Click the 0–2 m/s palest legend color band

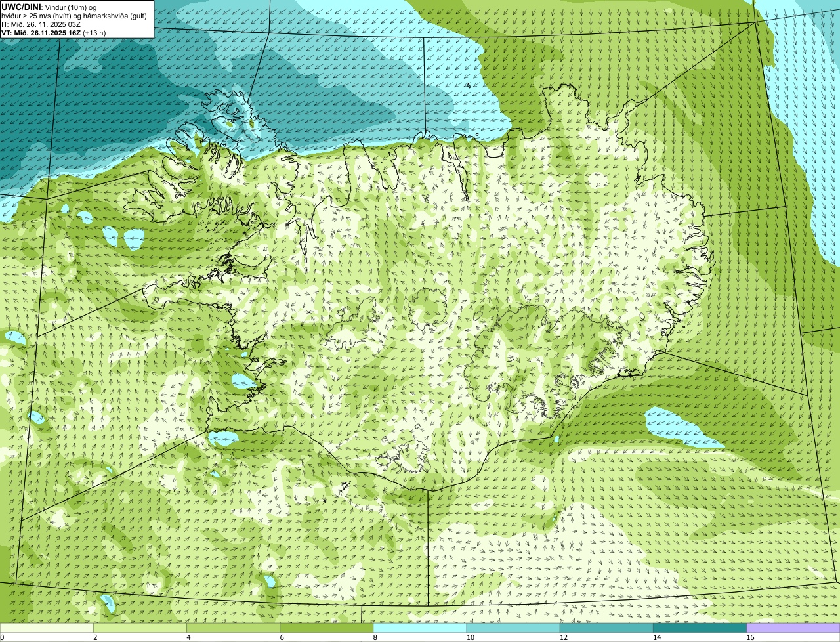click(x=47, y=628)
